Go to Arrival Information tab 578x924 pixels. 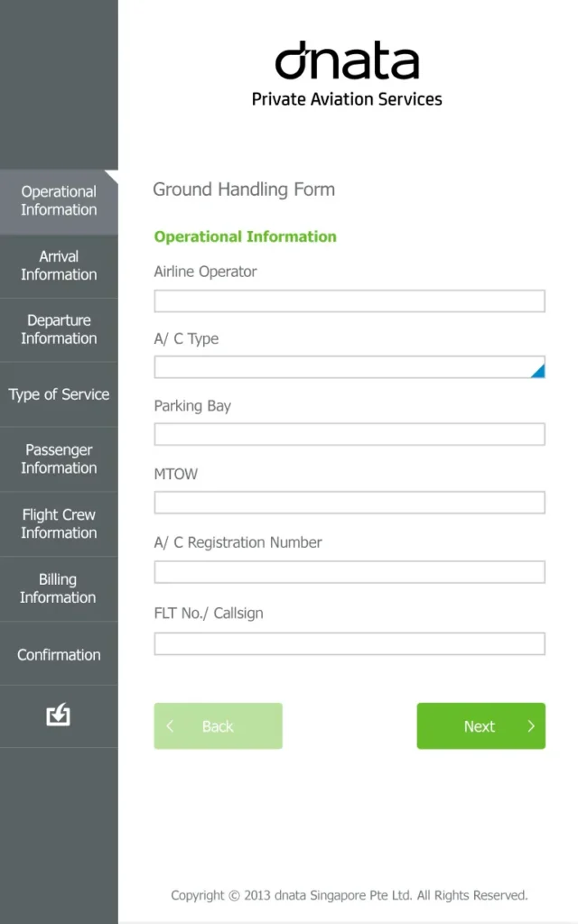[59, 266]
